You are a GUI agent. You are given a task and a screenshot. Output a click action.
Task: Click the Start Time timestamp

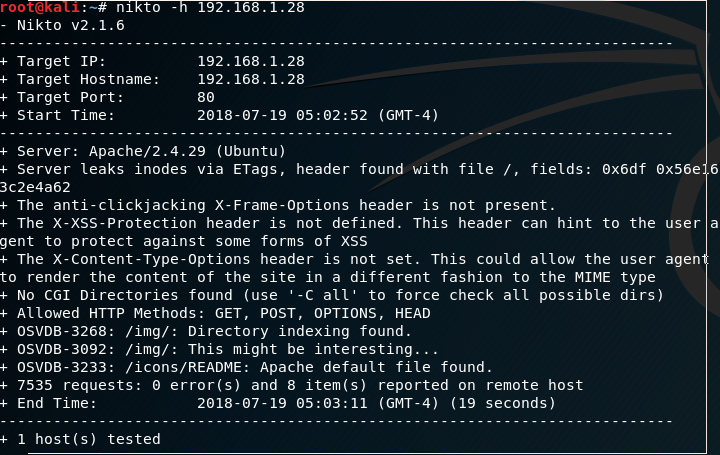[318, 115]
